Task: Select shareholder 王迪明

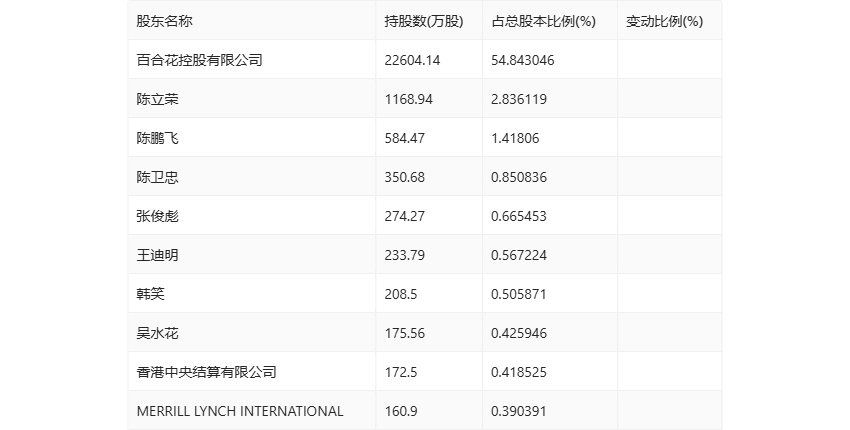Action: tap(157, 255)
